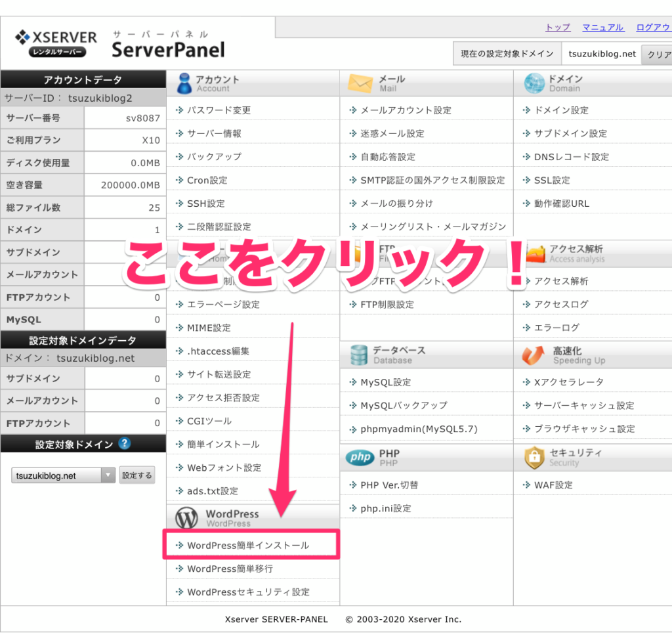The width and height of the screenshot is (672, 633).
Task: Open アクセス解析 link in the list
Action: 561,281
